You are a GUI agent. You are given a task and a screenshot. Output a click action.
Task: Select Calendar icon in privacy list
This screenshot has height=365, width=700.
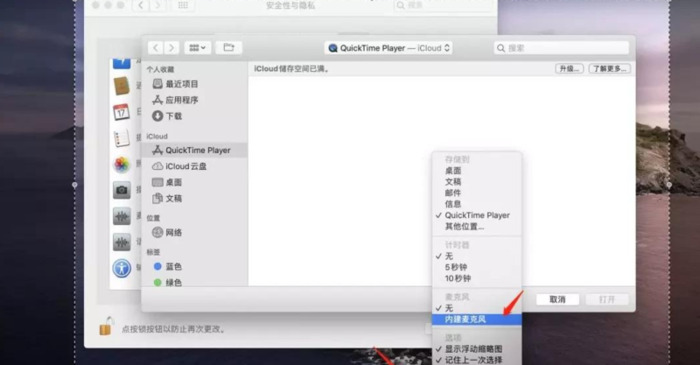(121, 112)
